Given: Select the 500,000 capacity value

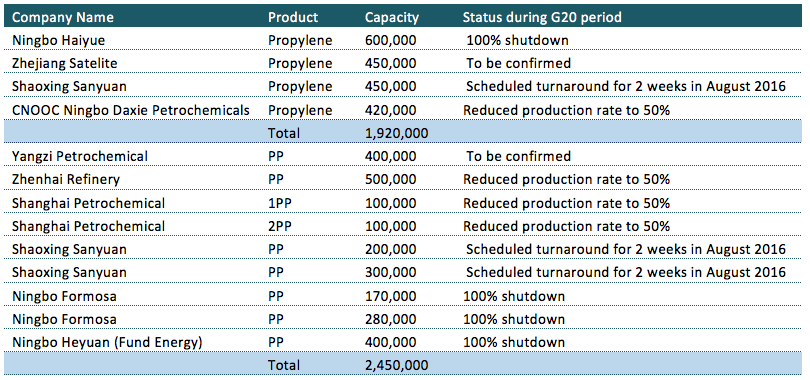Looking at the screenshot, I should click(x=391, y=179).
